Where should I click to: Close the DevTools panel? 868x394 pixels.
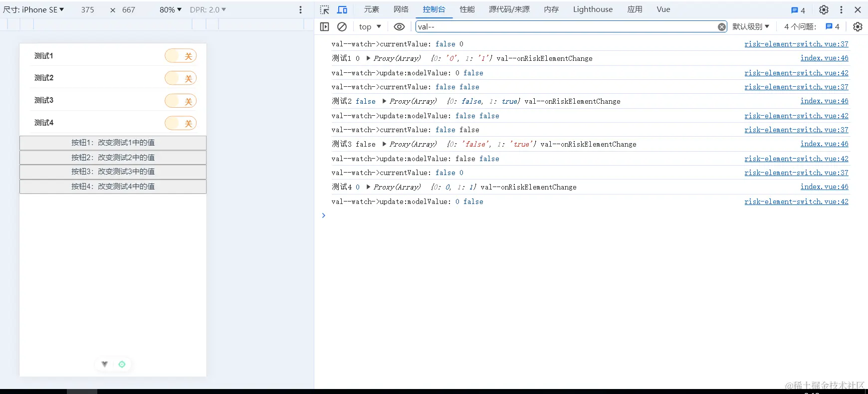[858, 10]
